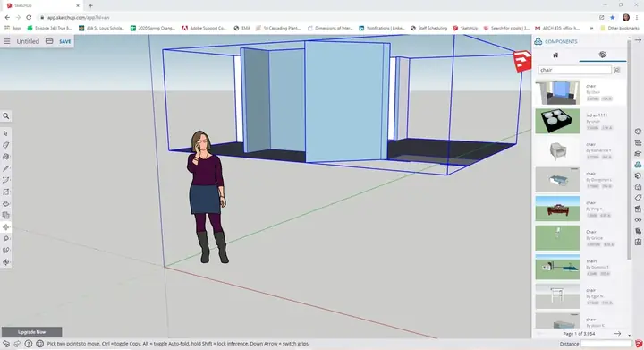This screenshot has width=644, height=350.
Task: Click the undo icon in status bar
Action: (6, 344)
